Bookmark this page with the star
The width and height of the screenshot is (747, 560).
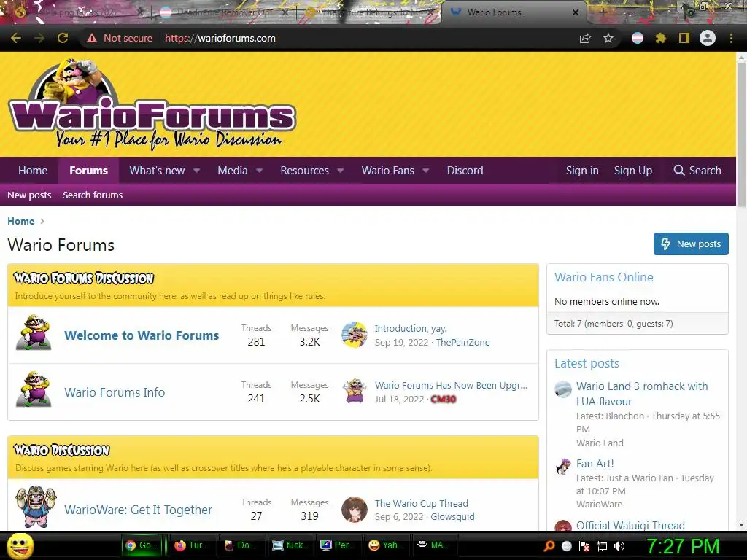pyautogui.click(x=608, y=38)
